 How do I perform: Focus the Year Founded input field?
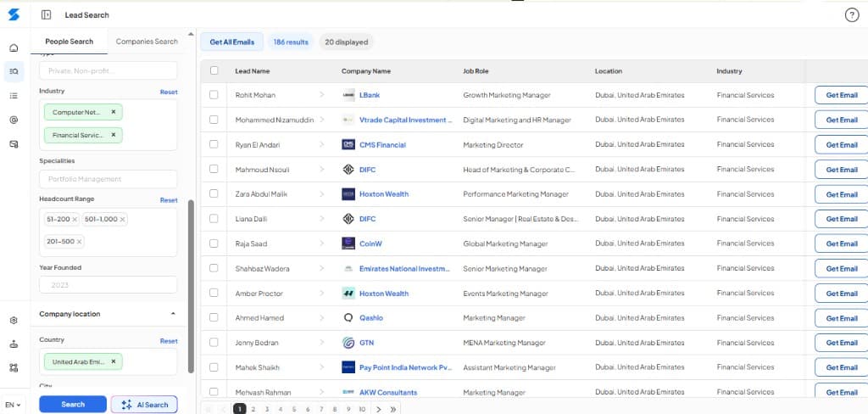click(x=108, y=285)
